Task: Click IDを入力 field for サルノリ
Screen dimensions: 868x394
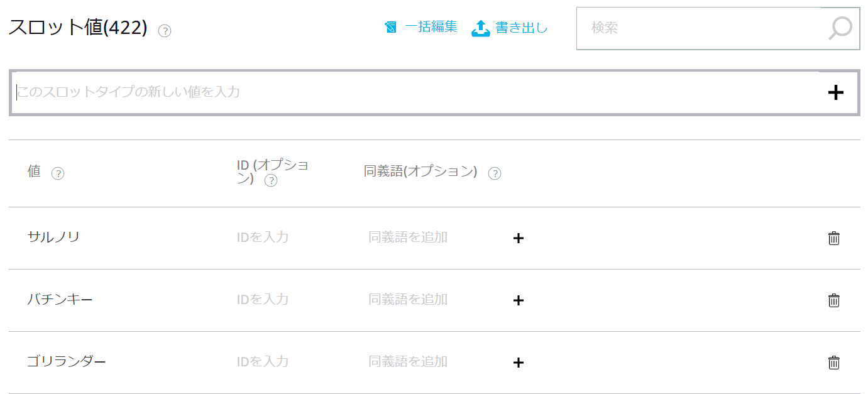Action: [263, 238]
